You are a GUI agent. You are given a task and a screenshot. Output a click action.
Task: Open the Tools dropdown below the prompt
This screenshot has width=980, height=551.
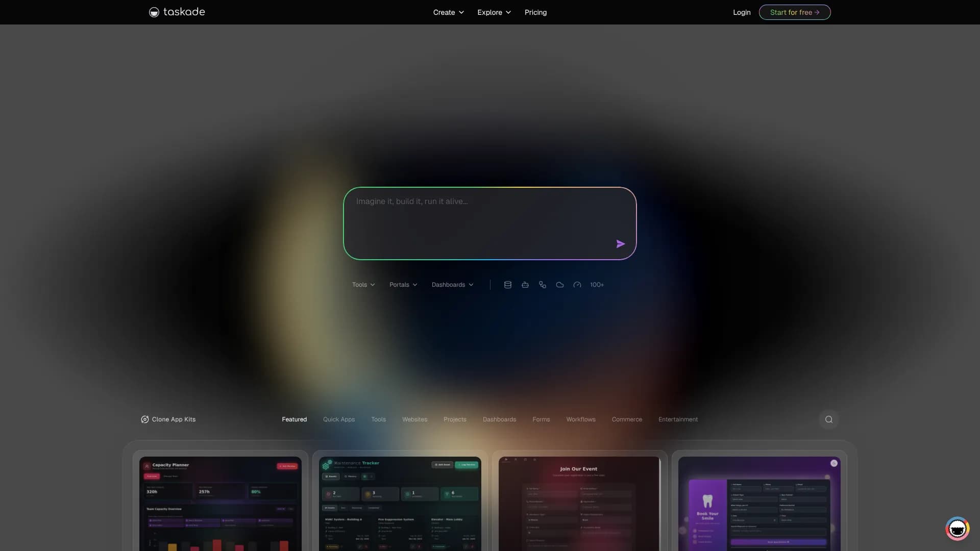363,284
